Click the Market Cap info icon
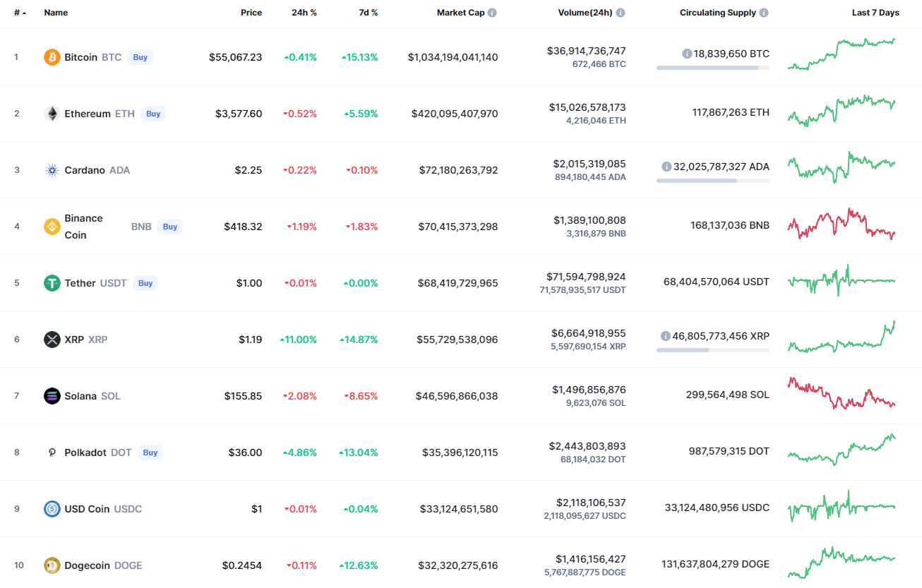The height and width of the screenshot is (588, 922). [492, 13]
